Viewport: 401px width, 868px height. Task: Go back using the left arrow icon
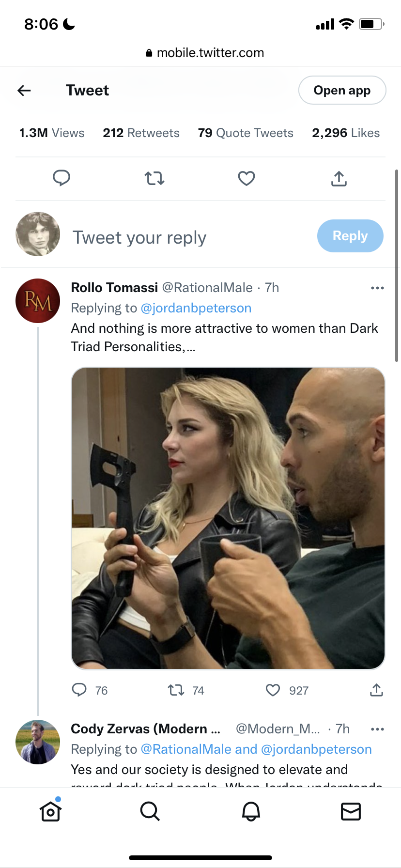[24, 90]
